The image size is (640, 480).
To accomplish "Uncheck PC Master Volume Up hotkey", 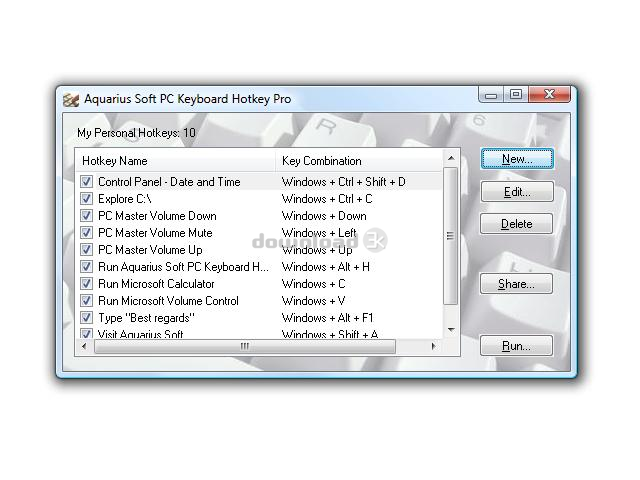I will 86,249.
